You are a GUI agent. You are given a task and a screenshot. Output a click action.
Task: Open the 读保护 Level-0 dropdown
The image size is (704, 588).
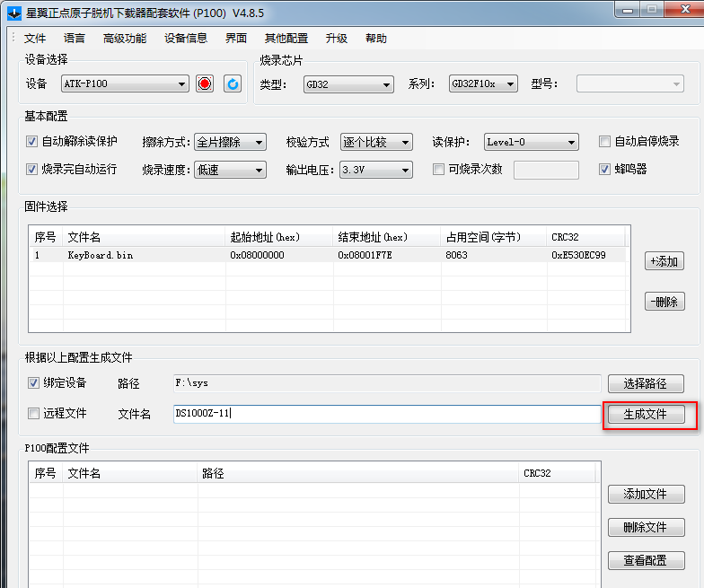(532, 142)
